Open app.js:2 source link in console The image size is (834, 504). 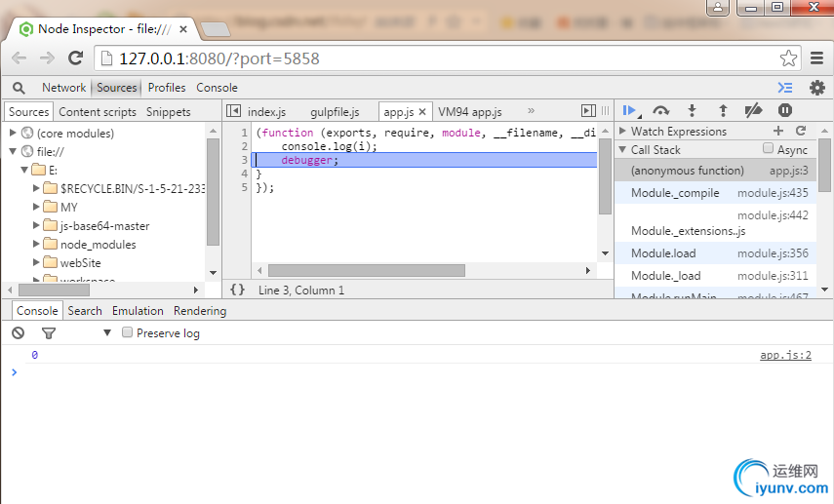[785, 355]
